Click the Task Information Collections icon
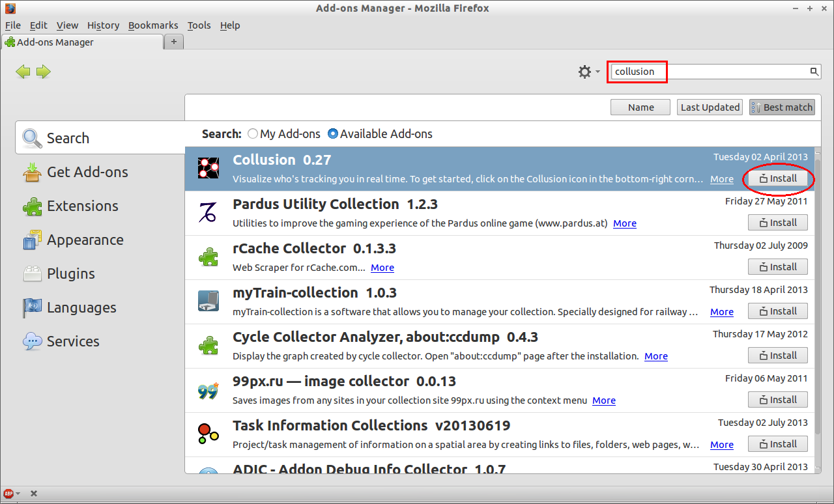 [x=208, y=434]
